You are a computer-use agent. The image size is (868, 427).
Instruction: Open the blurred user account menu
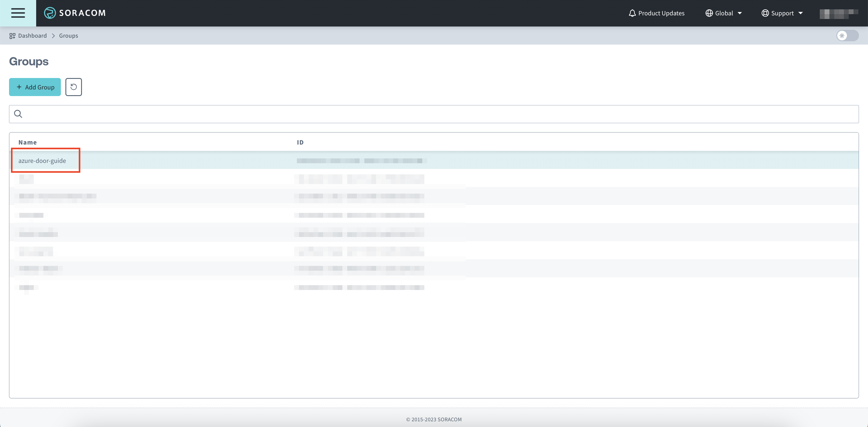pyautogui.click(x=838, y=14)
